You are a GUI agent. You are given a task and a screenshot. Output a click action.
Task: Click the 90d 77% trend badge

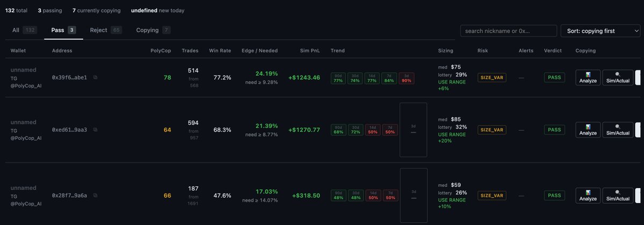pyautogui.click(x=339, y=78)
